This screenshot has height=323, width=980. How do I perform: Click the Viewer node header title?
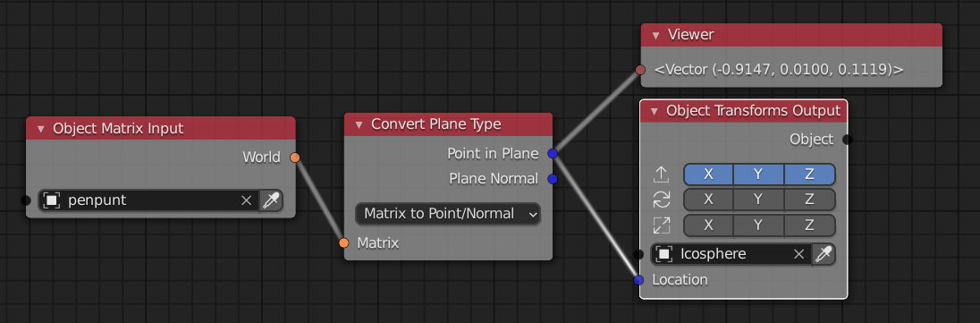pyautogui.click(x=690, y=35)
